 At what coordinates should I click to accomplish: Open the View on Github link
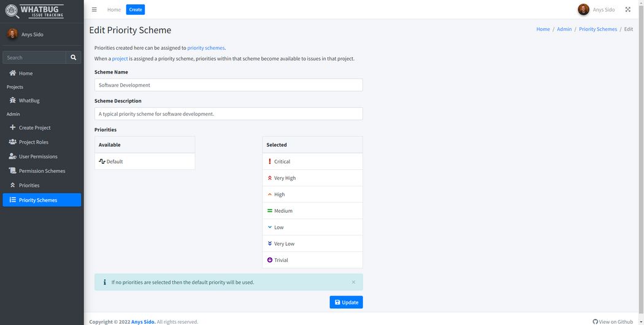point(613,321)
